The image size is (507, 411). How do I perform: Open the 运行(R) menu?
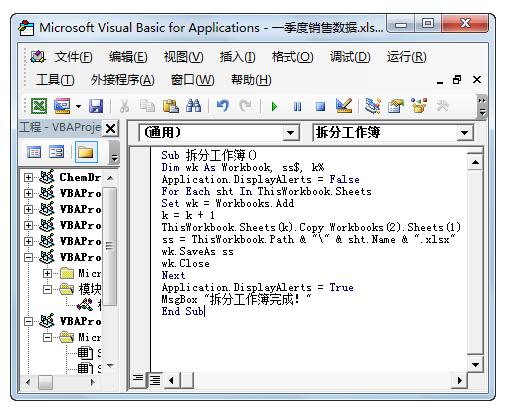[x=407, y=57]
